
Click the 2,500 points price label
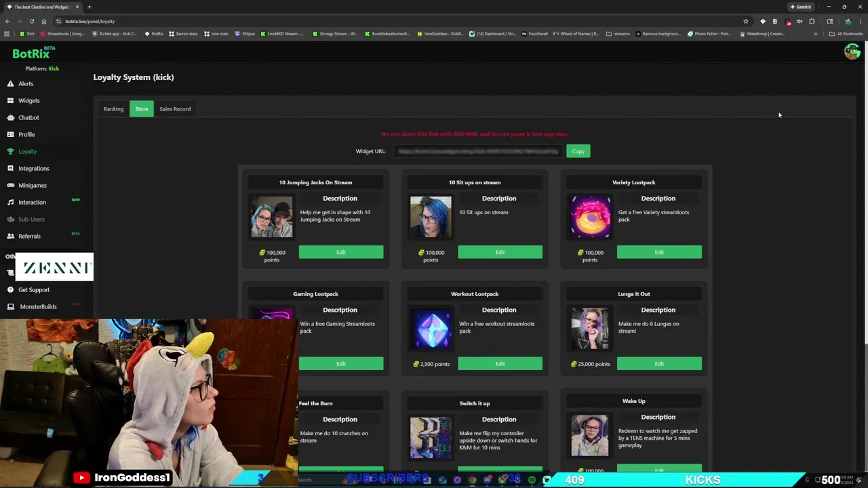[431, 364]
